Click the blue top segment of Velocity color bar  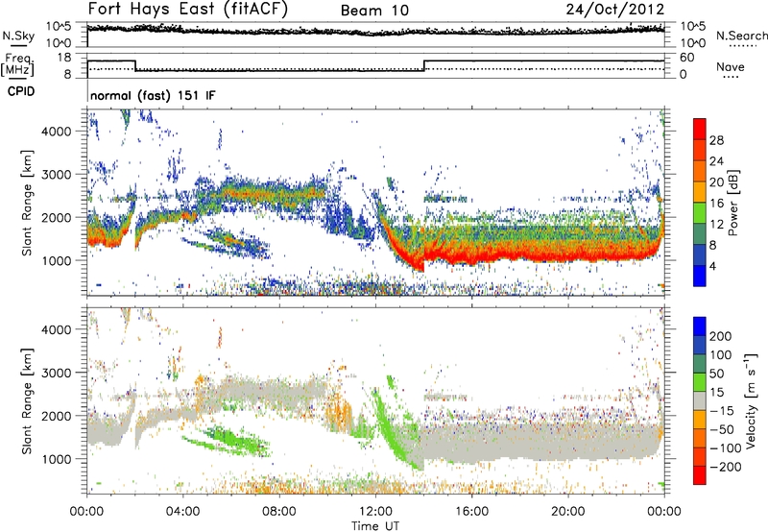(700, 326)
